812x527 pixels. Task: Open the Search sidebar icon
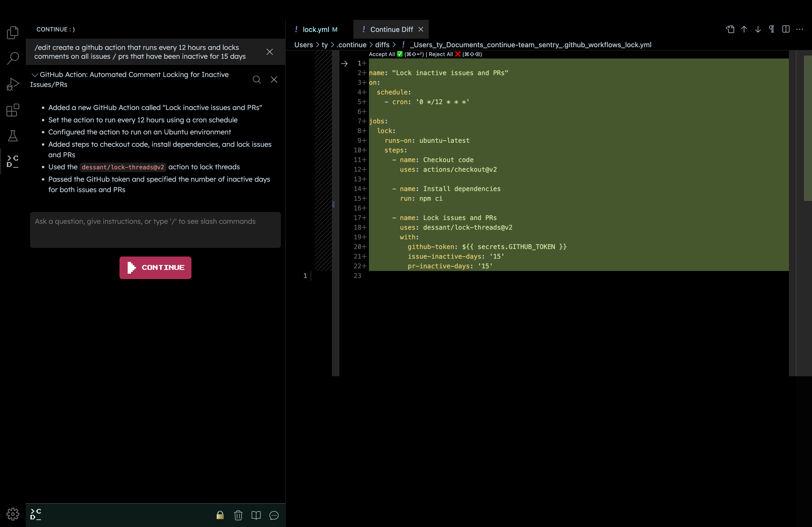click(13, 58)
